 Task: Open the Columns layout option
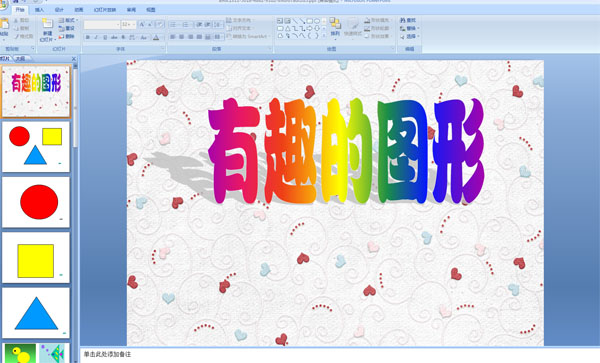tap(217, 37)
